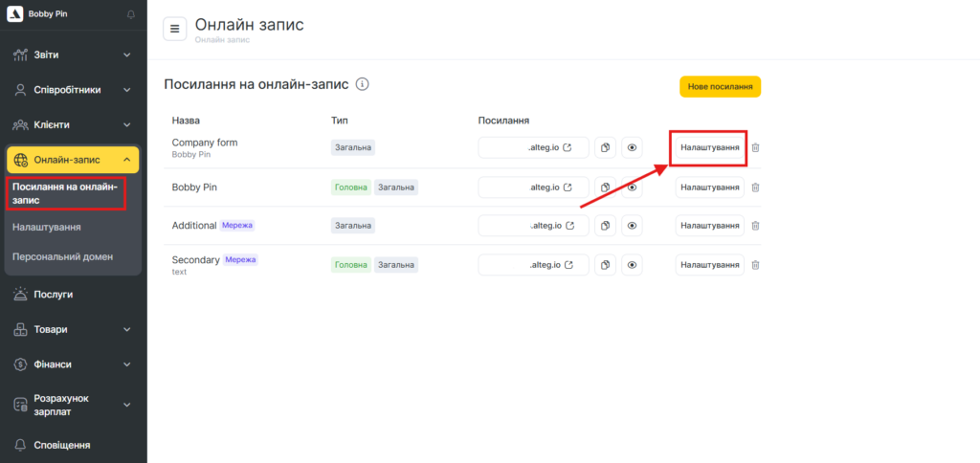Image resolution: width=980 pixels, height=463 pixels.
Task: Click the trash icon for the Secondary row
Action: click(x=755, y=265)
